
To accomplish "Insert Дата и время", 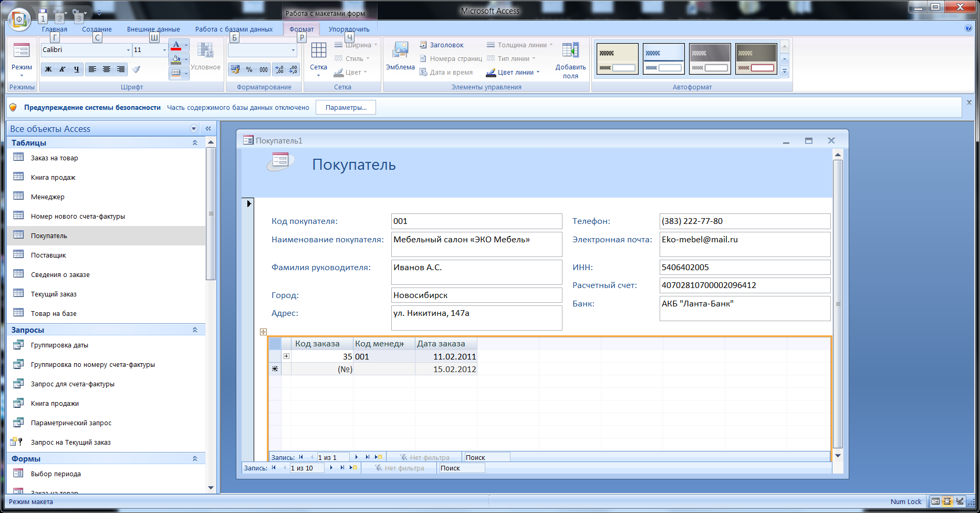I will 446,73.
